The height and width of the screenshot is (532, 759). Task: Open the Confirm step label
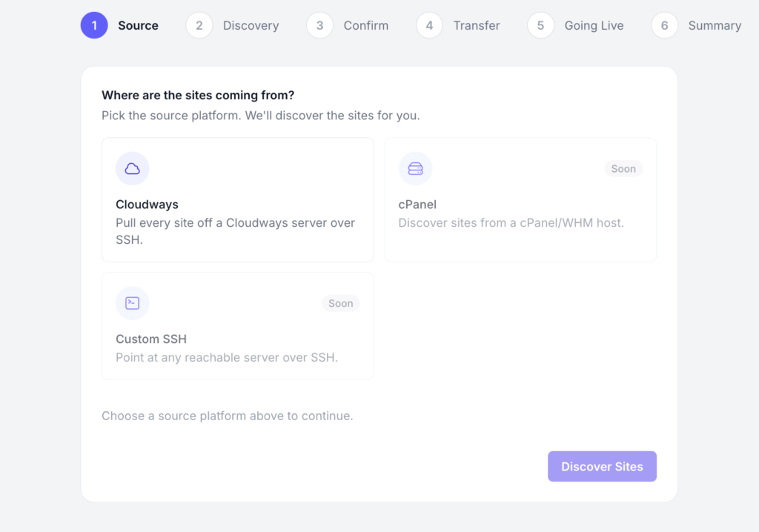366,25
